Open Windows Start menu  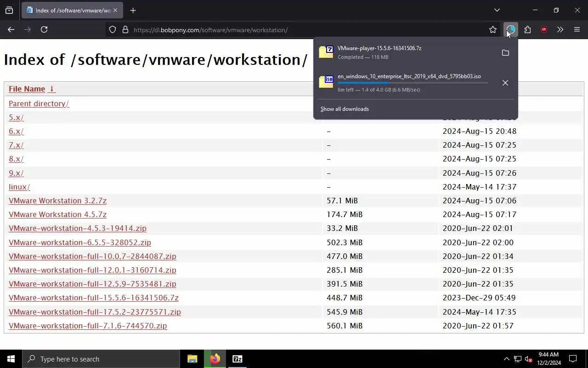(11, 359)
